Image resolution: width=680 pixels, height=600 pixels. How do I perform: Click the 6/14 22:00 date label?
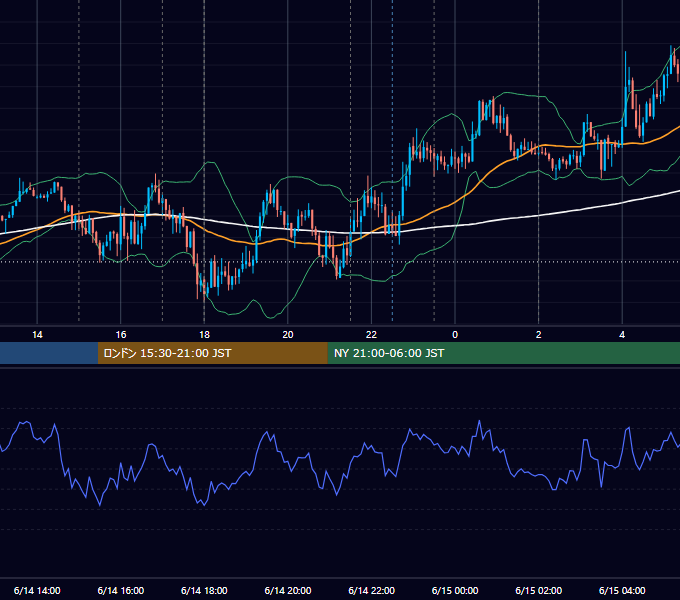coord(372,590)
